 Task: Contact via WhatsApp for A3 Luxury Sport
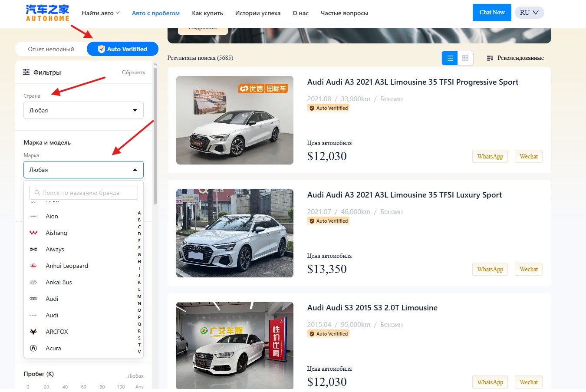(x=490, y=269)
